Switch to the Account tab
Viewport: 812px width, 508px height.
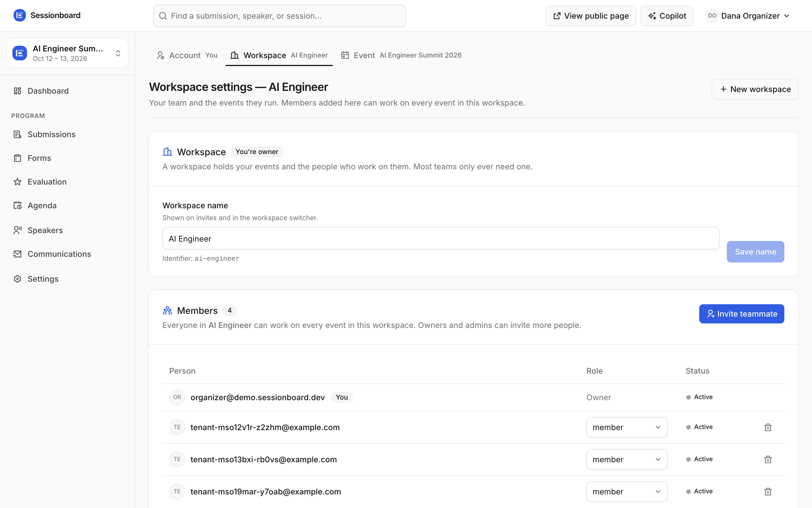(187, 55)
